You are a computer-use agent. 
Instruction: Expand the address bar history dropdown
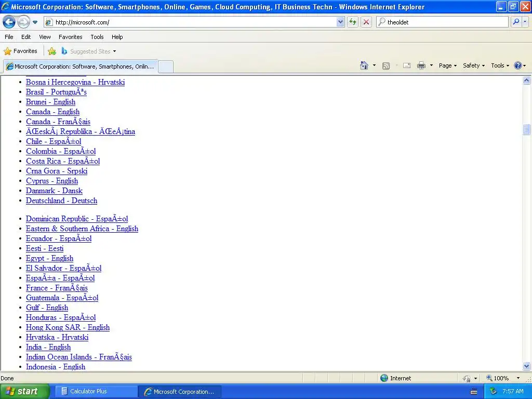tap(340, 22)
